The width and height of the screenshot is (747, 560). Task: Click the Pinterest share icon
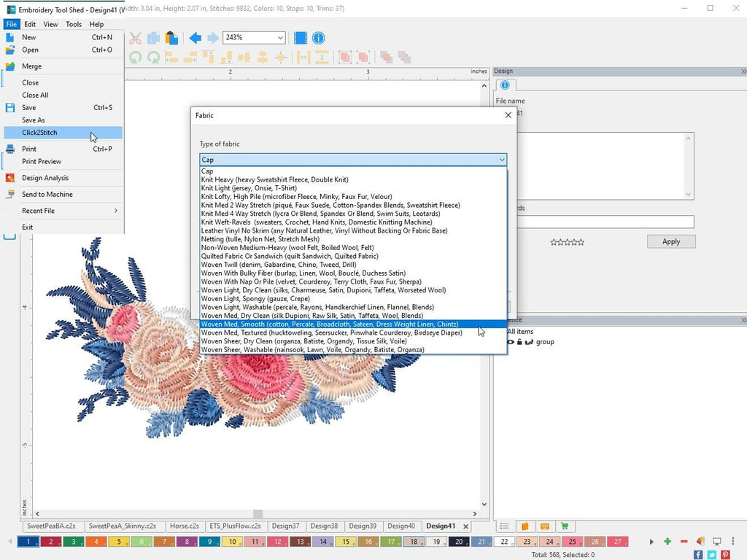[725, 555]
